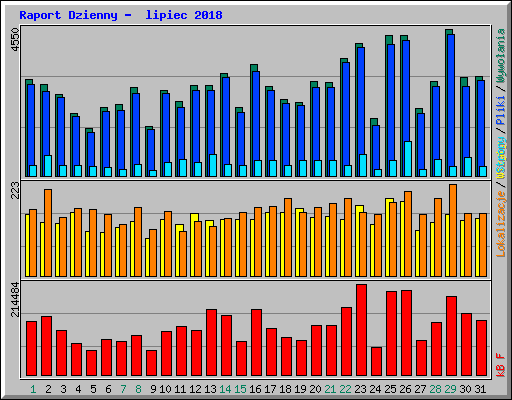Click the day 31 axis label
Image resolution: width=512 pixels, height=400 pixels.
(480, 389)
